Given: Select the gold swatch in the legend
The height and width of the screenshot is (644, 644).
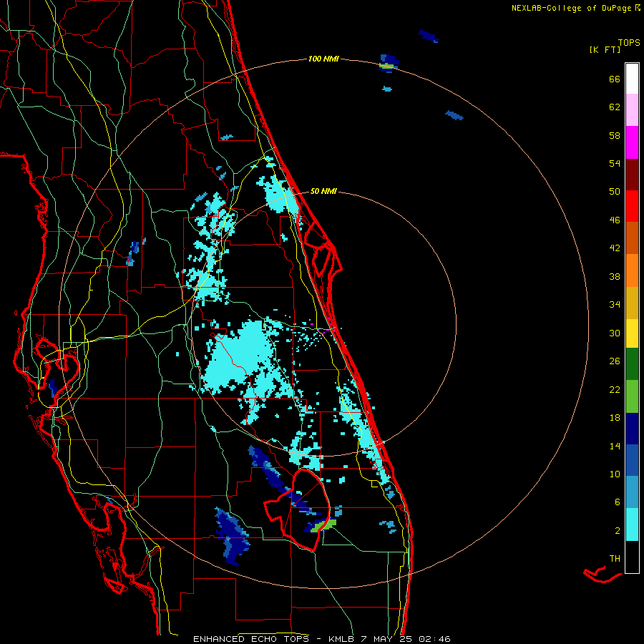Looking at the screenshot, I should [x=632, y=303].
